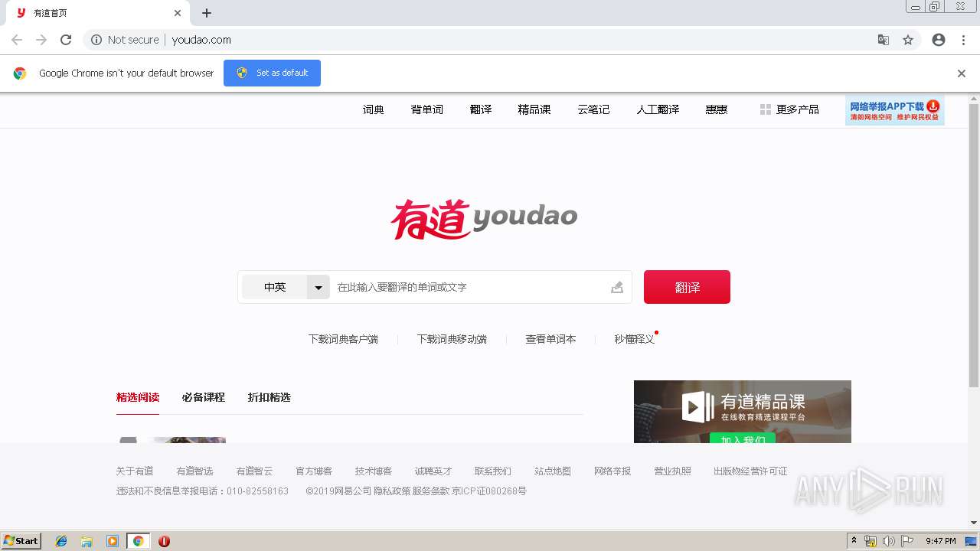Switch to the 精选阅读 tab
Viewport: 980px width, 551px height.
coord(138,397)
